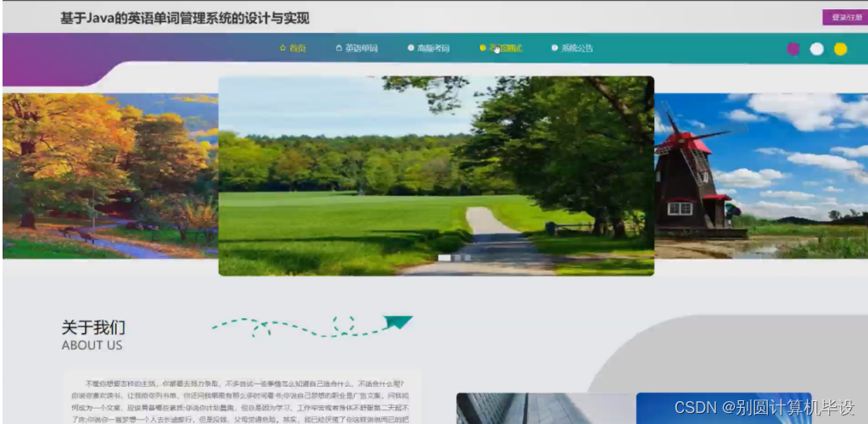Click the 关于我们 heading

coord(93,327)
